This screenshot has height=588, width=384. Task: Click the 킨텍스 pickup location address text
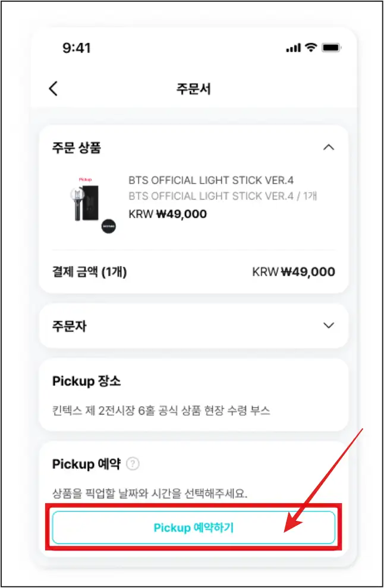161,410
